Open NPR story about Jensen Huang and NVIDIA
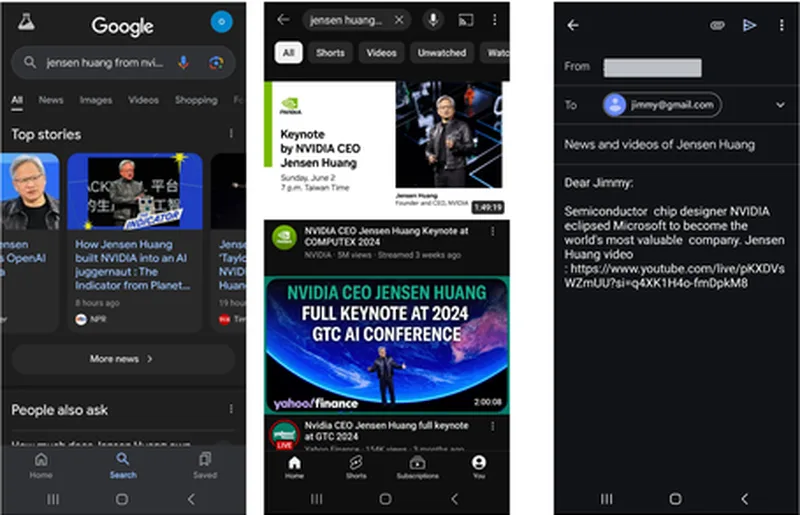Viewport: 800px width, 515px height. click(x=133, y=265)
